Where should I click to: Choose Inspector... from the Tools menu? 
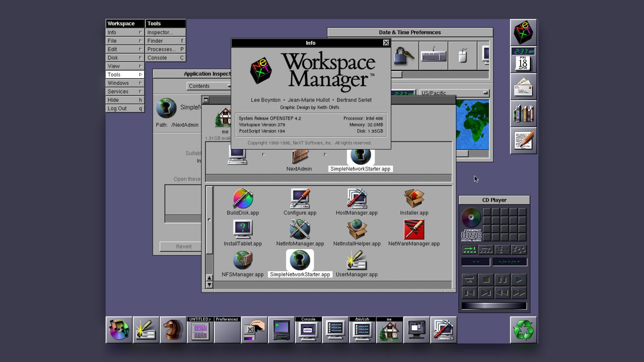point(165,32)
